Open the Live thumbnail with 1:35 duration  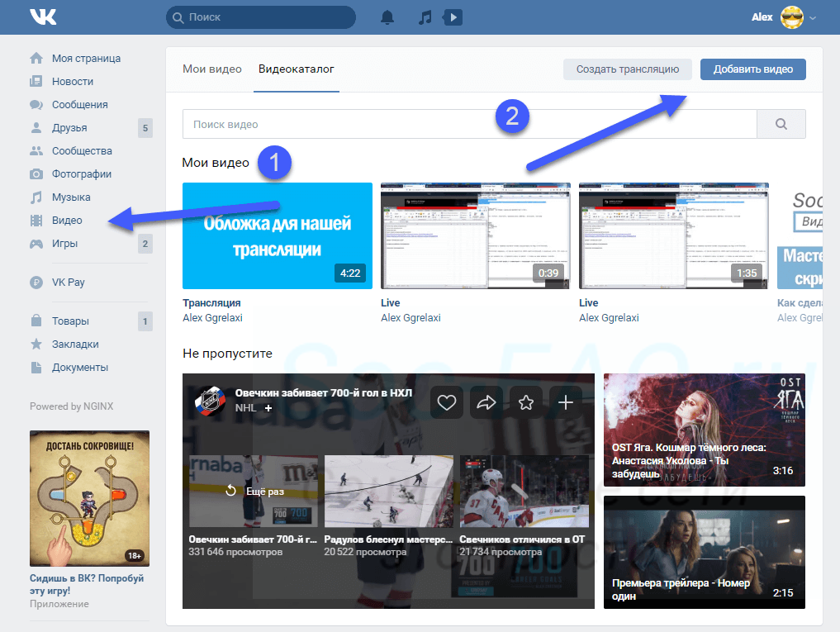[673, 235]
